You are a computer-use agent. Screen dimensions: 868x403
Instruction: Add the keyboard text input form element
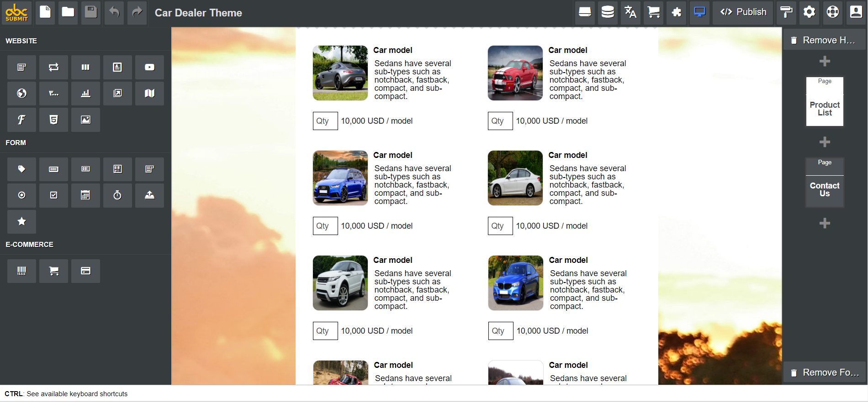[53, 169]
